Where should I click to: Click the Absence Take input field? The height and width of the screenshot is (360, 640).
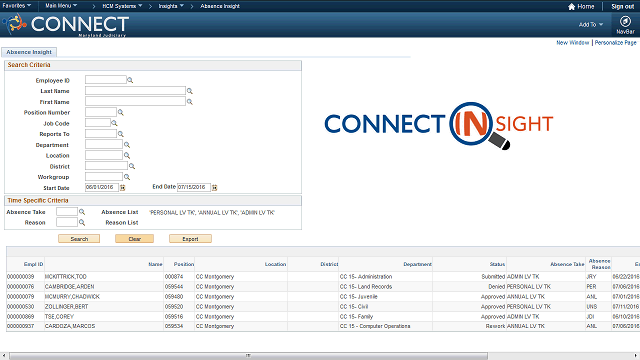point(67,211)
